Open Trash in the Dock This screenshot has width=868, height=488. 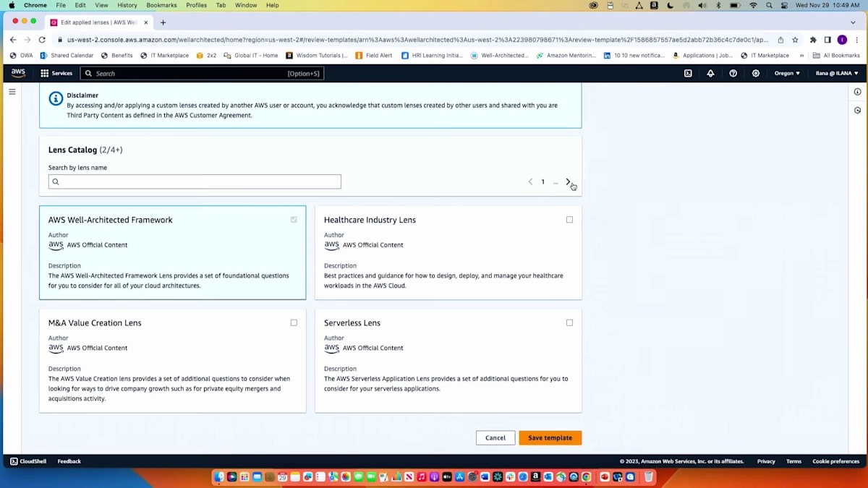tap(649, 476)
